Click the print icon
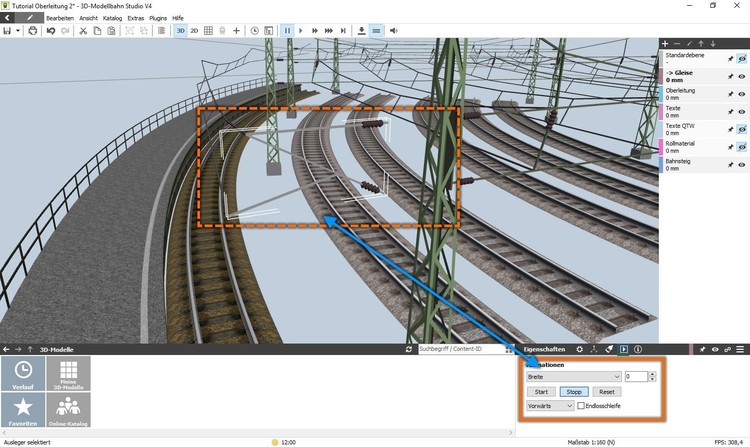 (x=33, y=31)
